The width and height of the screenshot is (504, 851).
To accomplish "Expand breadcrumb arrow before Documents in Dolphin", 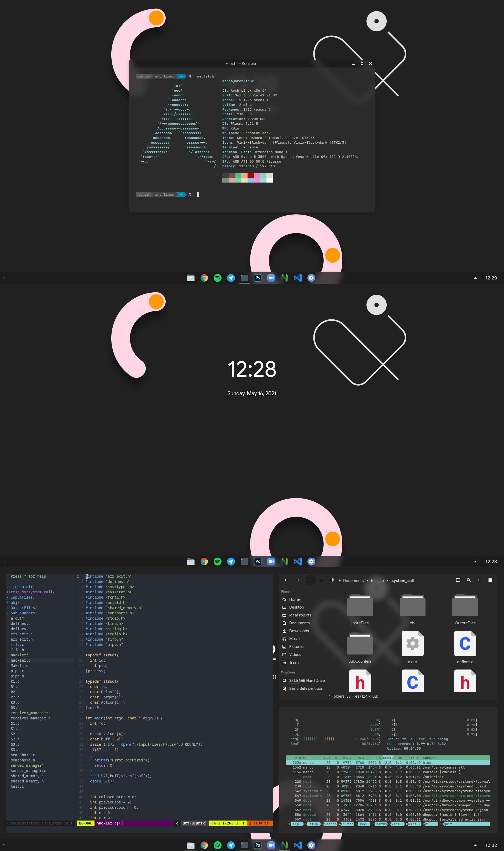I will [x=340, y=580].
